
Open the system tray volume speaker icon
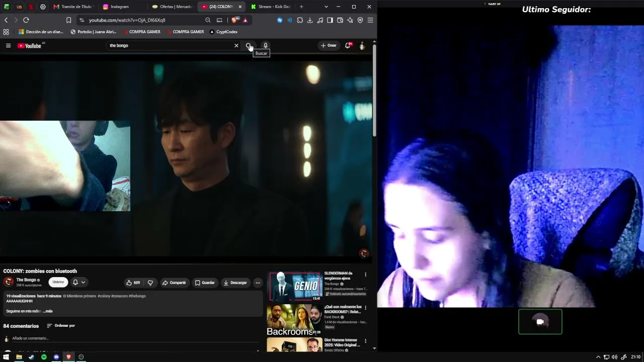click(614, 357)
